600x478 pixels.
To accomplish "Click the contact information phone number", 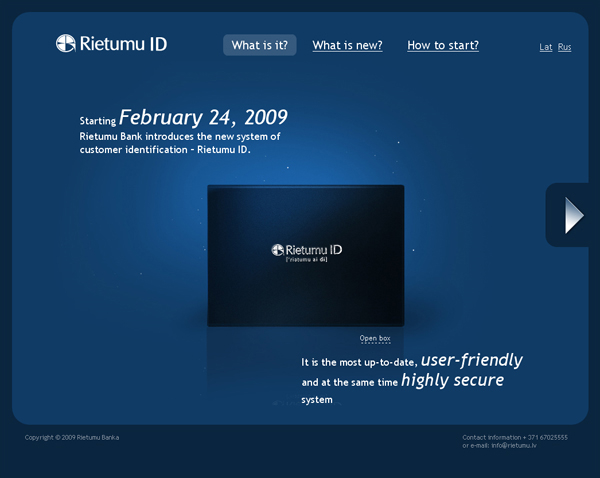I will [548, 437].
